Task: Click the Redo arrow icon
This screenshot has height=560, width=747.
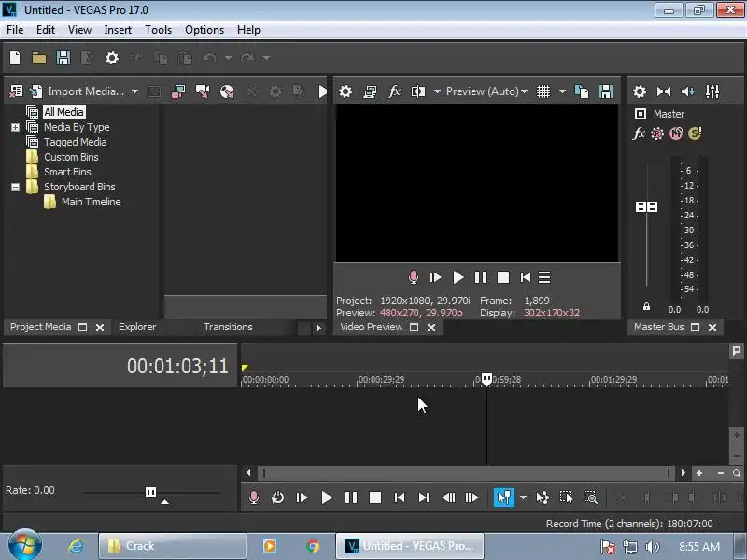Action: pos(247,58)
